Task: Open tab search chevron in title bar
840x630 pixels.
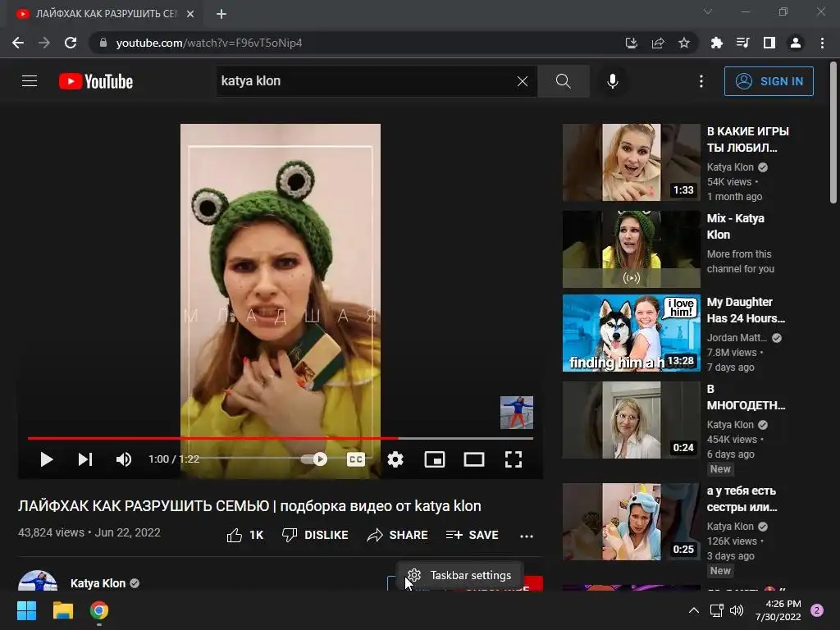Action: tap(708, 11)
